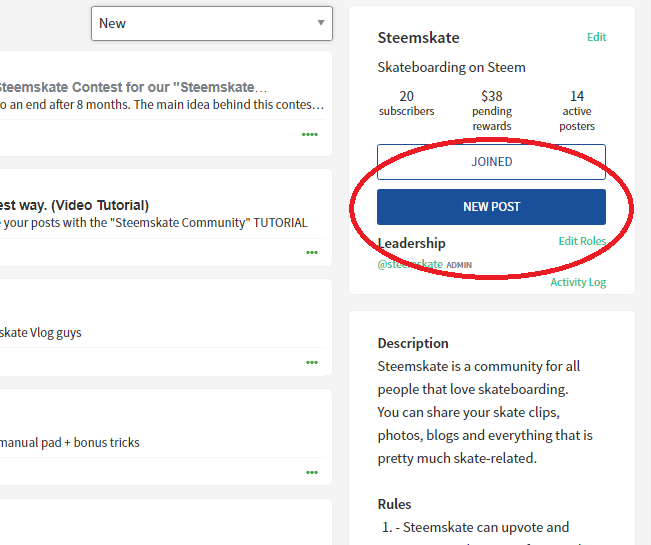Open options dots on Steemskate Contest post
The height and width of the screenshot is (545, 651).
coord(310,134)
